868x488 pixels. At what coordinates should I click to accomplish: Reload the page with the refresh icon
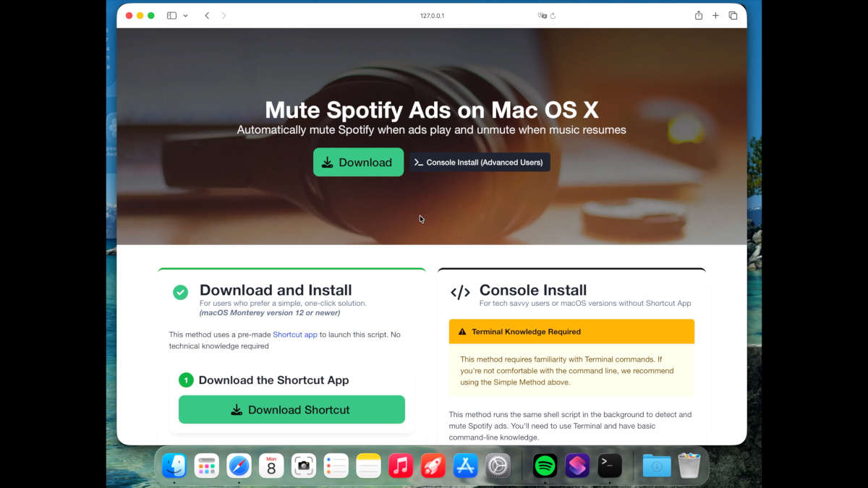coord(553,15)
